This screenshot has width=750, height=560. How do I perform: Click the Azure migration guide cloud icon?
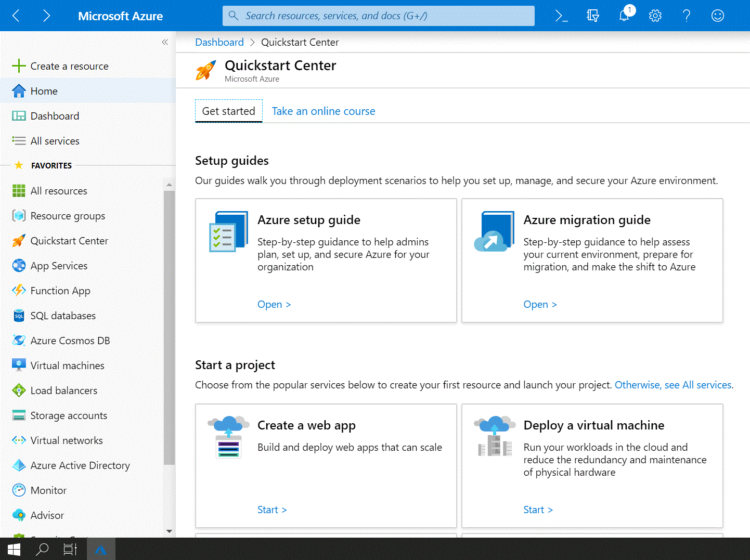coord(494,231)
